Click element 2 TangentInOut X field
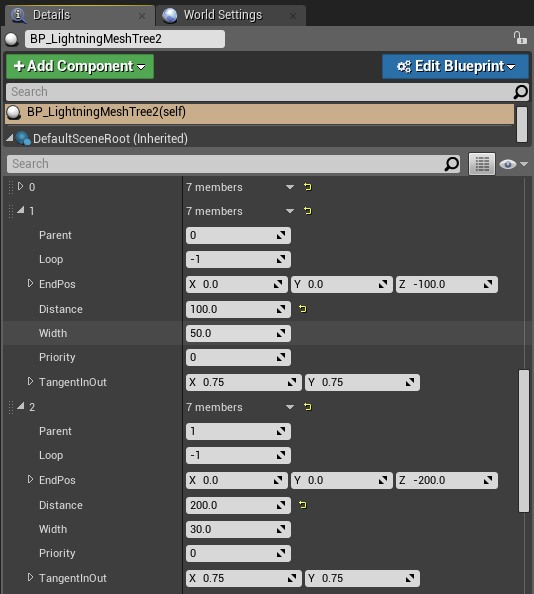The image size is (534, 594). [x=244, y=578]
